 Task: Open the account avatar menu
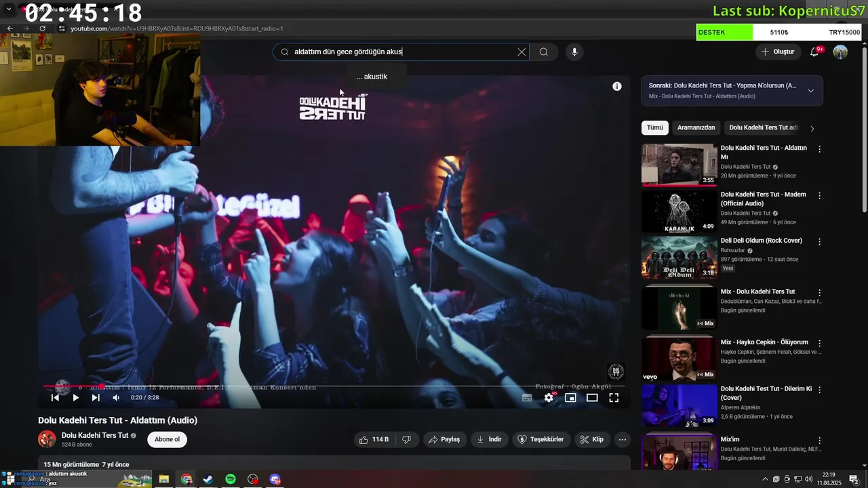point(840,52)
